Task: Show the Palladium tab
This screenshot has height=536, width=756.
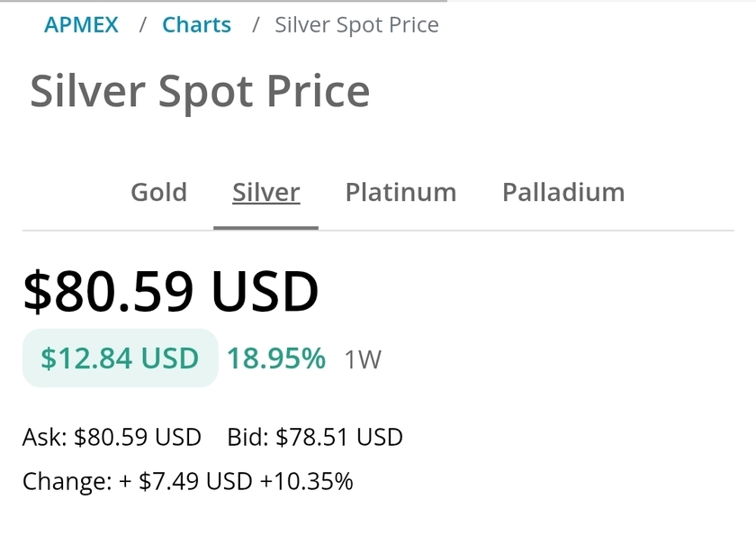Action: click(x=563, y=192)
